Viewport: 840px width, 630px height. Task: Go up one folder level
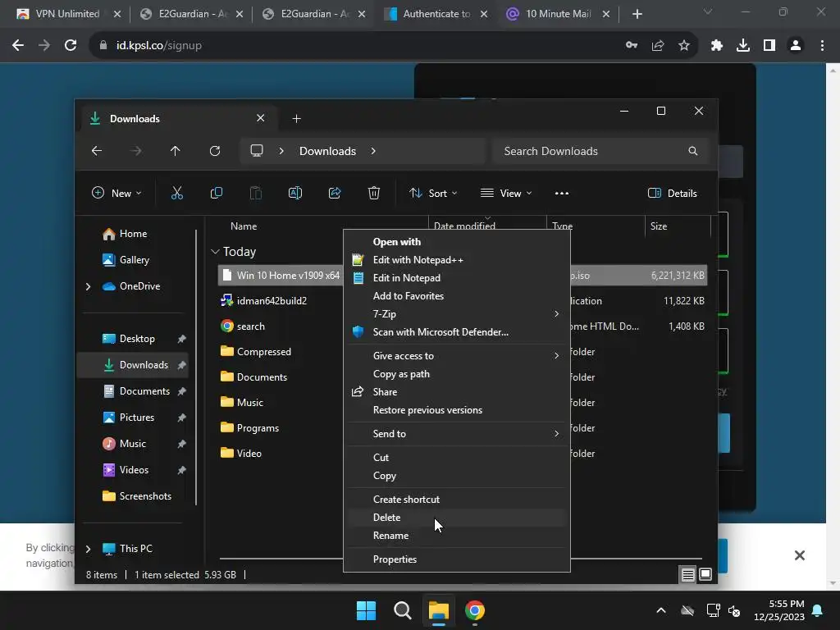click(x=176, y=151)
